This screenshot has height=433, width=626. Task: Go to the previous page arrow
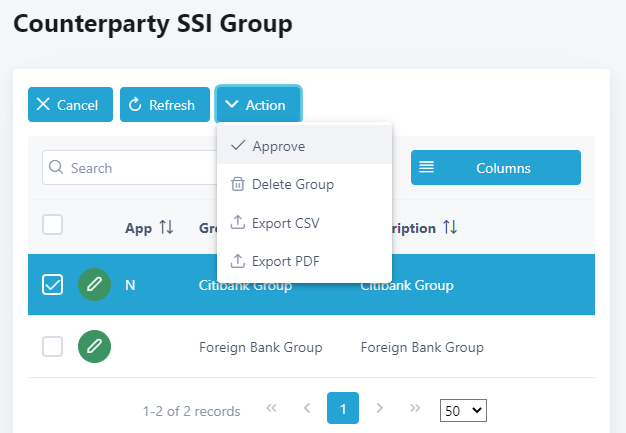307,408
